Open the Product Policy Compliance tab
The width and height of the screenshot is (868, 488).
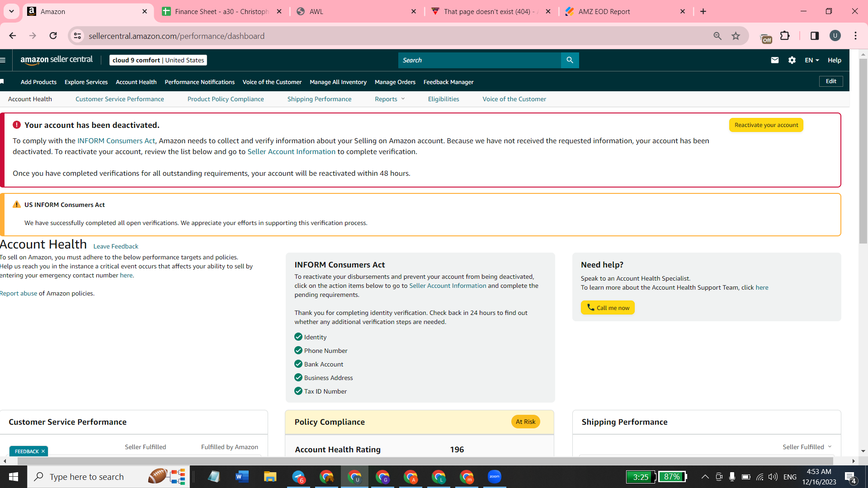click(226, 99)
